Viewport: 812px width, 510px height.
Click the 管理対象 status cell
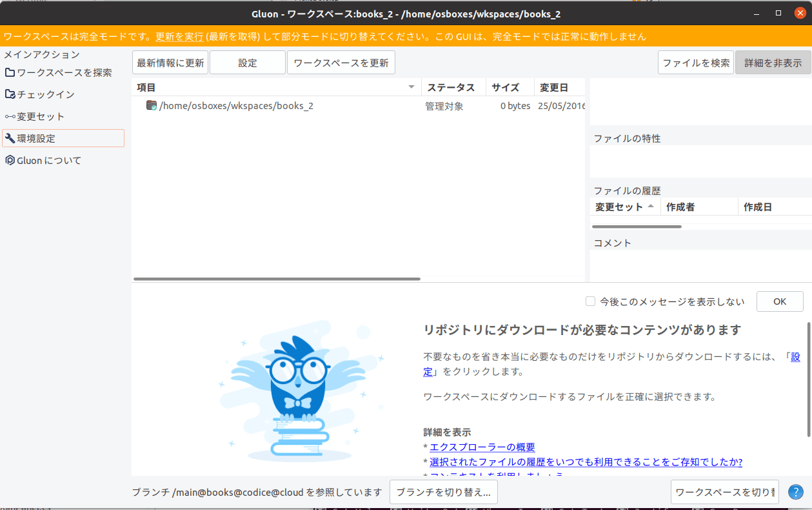pyautogui.click(x=444, y=106)
